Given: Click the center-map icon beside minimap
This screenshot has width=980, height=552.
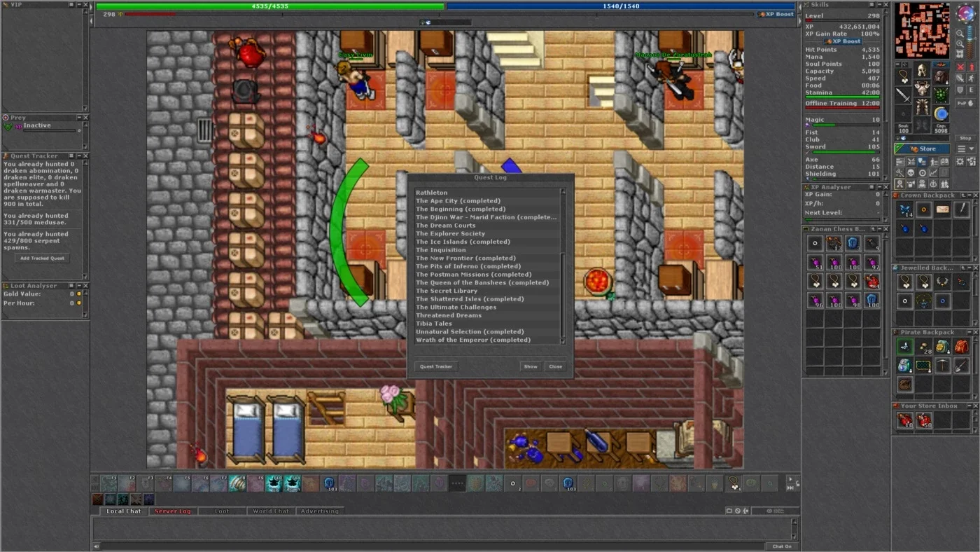Looking at the screenshot, I should click(960, 53).
